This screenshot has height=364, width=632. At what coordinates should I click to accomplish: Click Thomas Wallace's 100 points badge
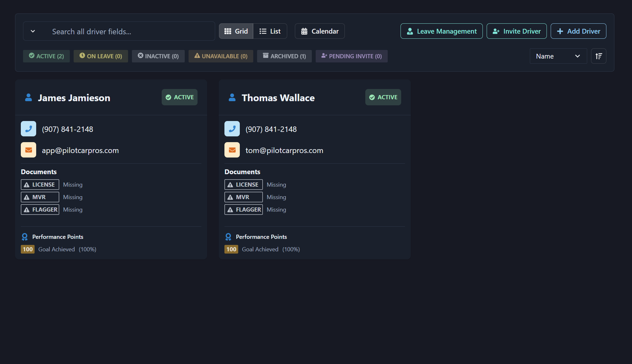coord(231,249)
